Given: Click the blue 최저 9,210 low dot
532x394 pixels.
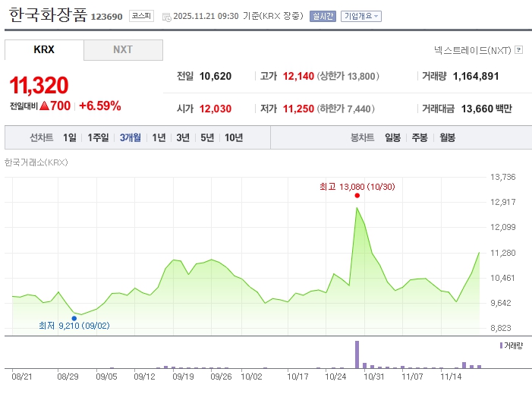Looking at the screenshot, I should click(x=74, y=318).
